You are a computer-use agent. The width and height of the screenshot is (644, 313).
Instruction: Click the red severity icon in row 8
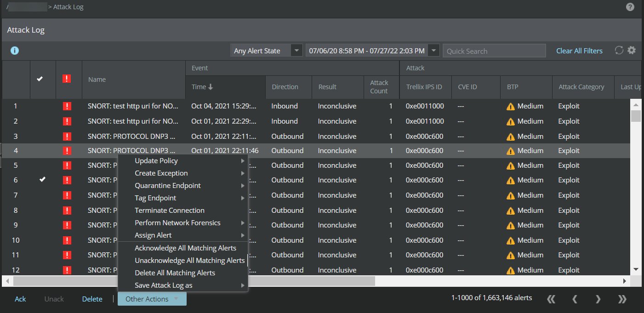67,211
